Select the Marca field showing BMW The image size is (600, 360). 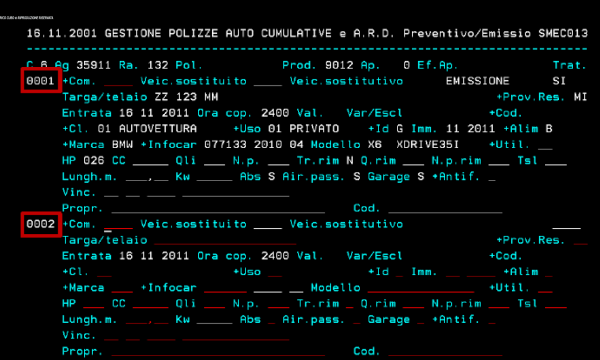click(122, 145)
